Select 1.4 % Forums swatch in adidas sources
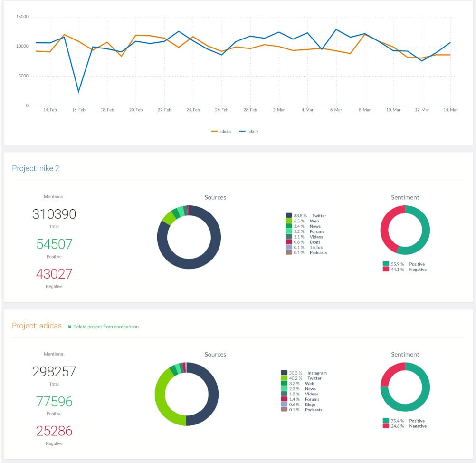Screen dimensions: 476x463 [284, 399]
